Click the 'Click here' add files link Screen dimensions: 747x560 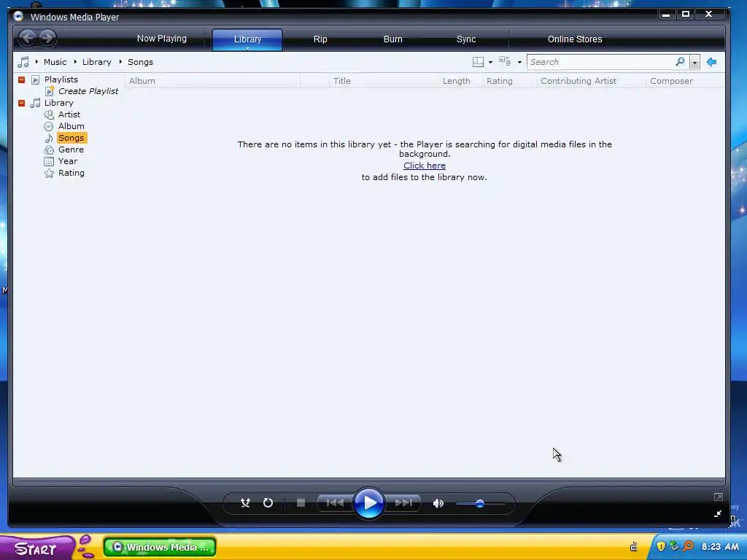pyautogui.click(x=425, y=166)
